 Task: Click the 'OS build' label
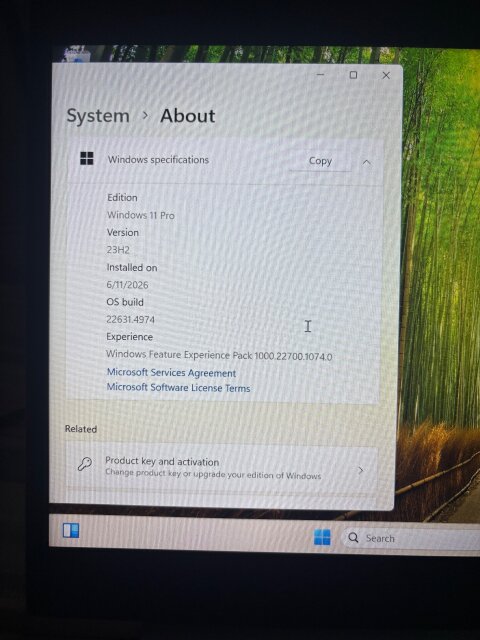(x=125, y=302)
